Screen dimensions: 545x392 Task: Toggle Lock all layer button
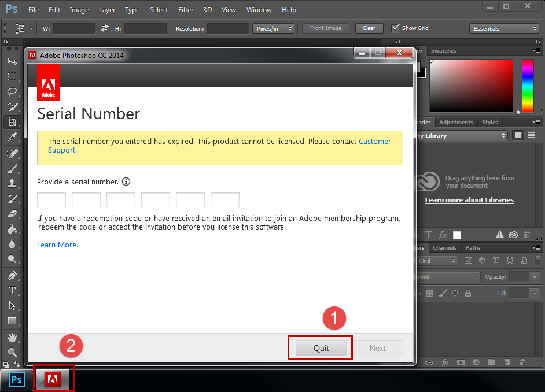(x=468, y=293)
